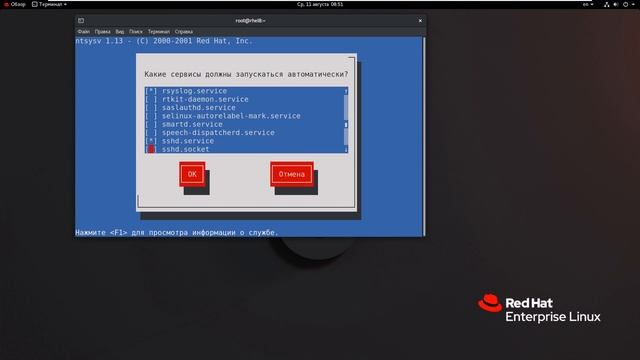The image size is (640, 360).
Task: Open the en keyboard layout dropdown
Action: tap(588, 4)
